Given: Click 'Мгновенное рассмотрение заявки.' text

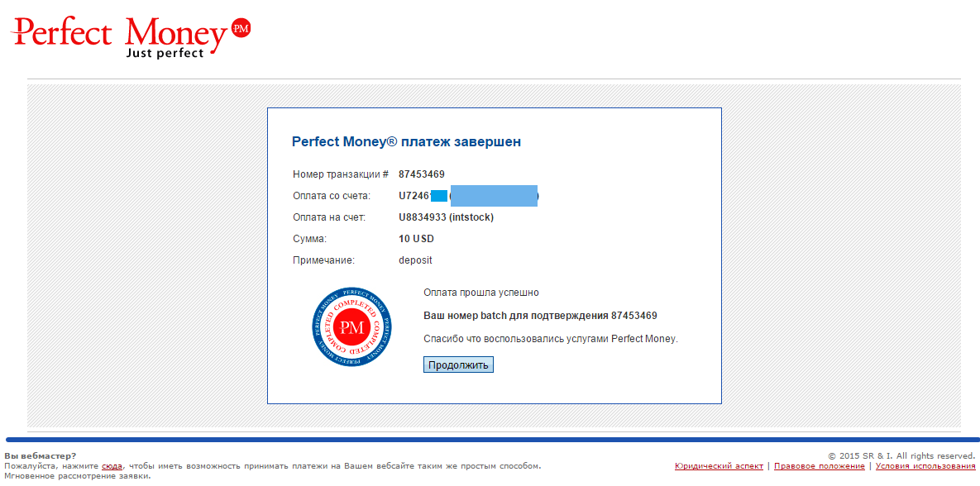Looking at the screenshot, I should coord(78,476).
